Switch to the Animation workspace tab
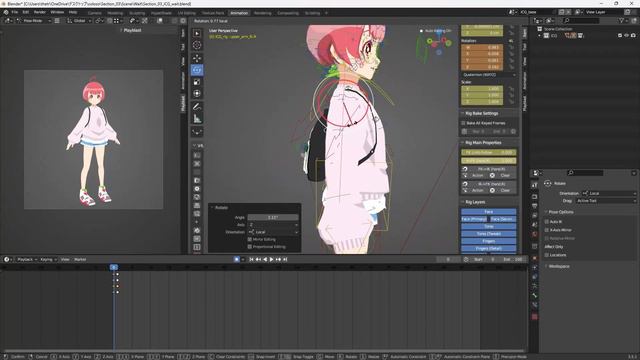This screenshot has height=360, width=640. (239, 13)
